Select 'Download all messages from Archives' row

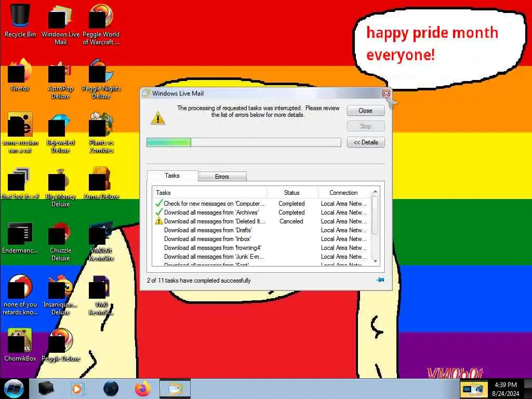coord(261,212)
